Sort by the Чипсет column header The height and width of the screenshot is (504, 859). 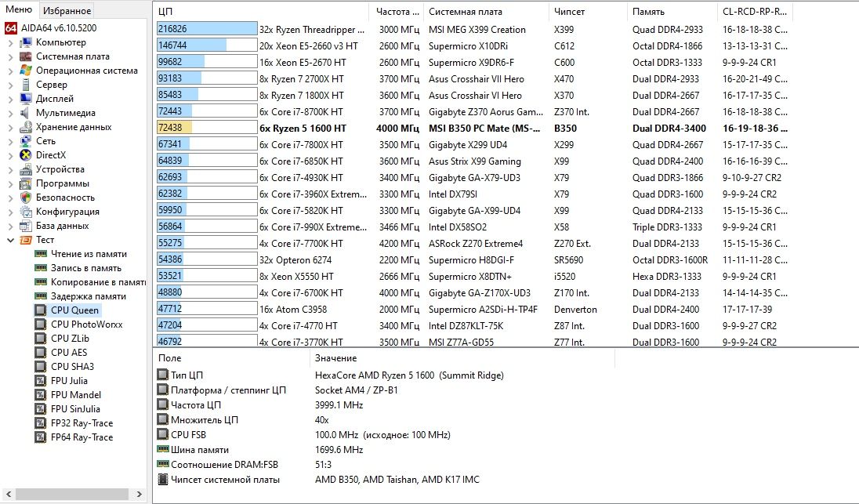pos(587,12)
